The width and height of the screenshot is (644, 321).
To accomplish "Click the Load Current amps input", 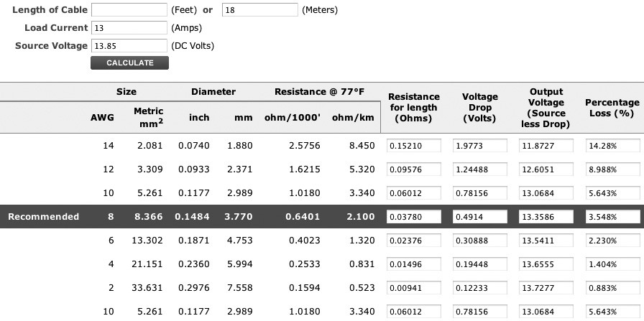I will [x=129, y=28].
